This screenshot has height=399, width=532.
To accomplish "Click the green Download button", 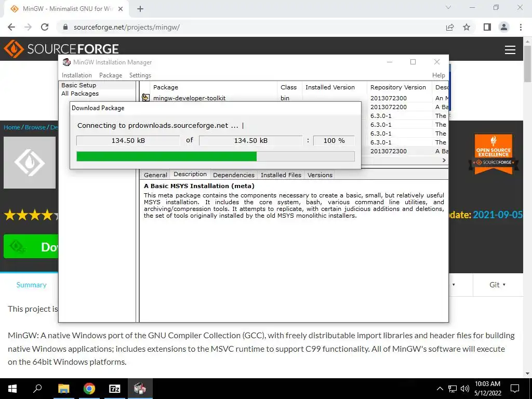I will click(31, 246).
